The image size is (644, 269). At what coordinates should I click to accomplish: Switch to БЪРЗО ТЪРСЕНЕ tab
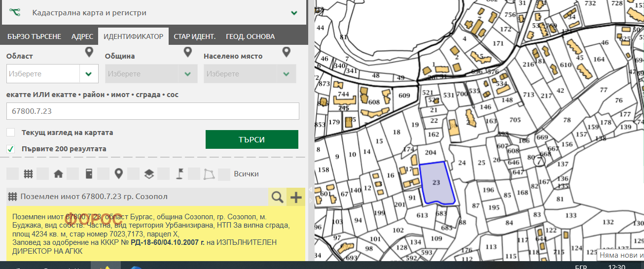[35, 36]
